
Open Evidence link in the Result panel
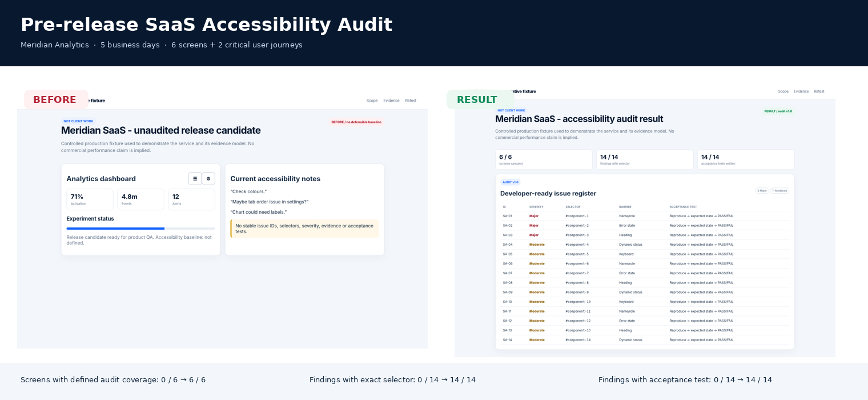[801, 91]
